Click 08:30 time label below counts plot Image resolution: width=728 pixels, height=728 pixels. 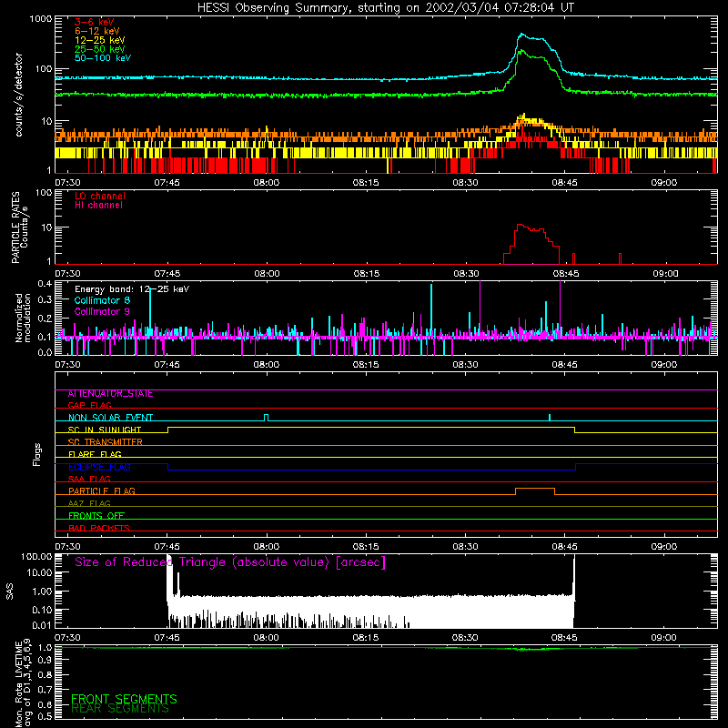pyautogui.click(x=465, y=183)
